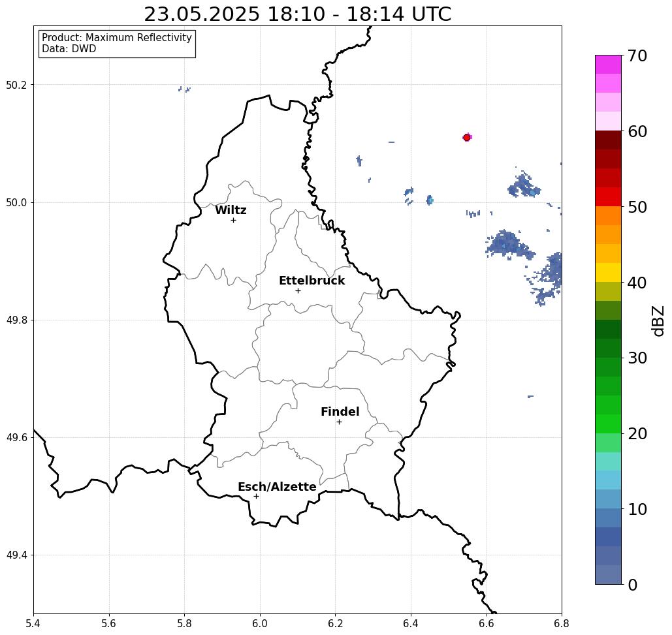This screenshot has width=672, height=635.
Task: Click the longitude axis label '6.2'
Action: (x=336, y=623)
